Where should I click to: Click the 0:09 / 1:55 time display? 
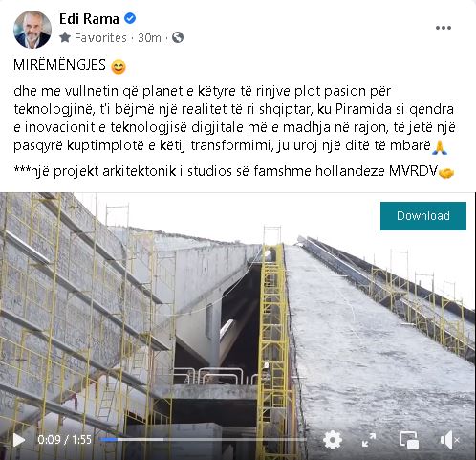tap(65, 440)
